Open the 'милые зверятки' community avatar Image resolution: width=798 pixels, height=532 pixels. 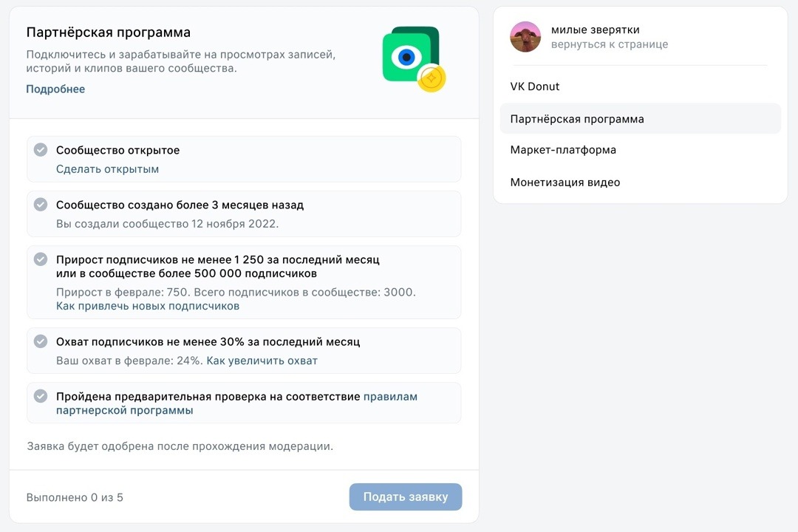point(525,36)
